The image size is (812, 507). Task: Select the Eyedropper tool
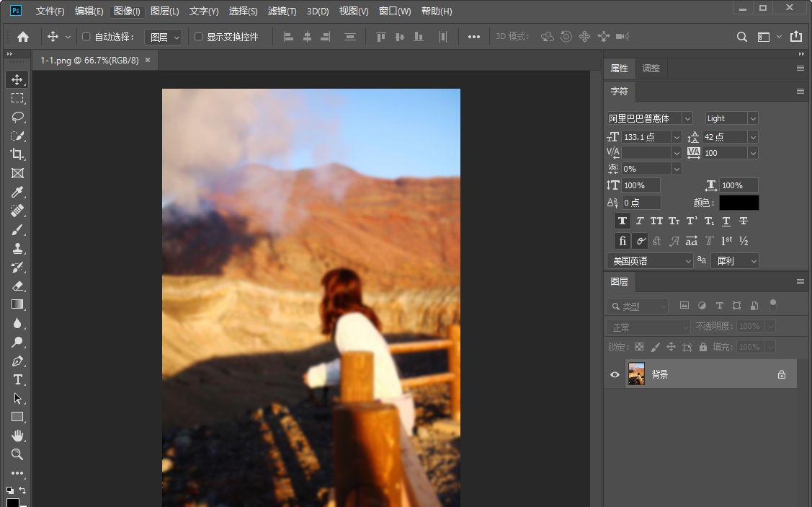[x=17, y=192]
